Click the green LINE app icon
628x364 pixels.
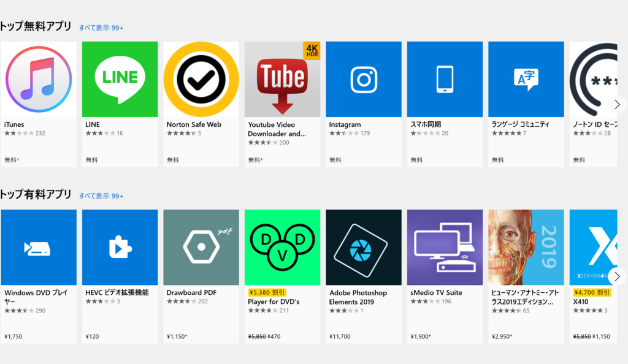(x=120, y=79)
